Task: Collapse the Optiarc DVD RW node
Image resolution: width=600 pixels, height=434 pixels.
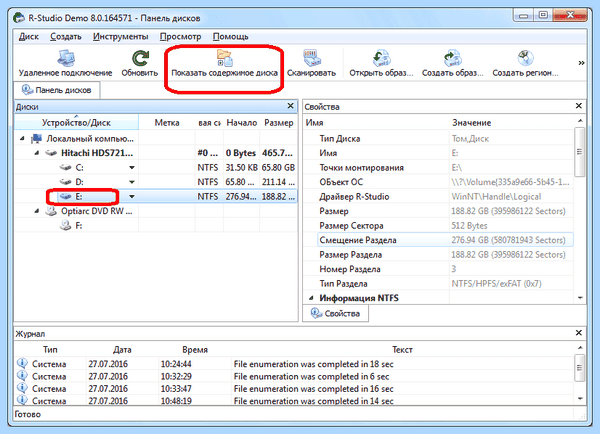Action: (x=37, y=211)
